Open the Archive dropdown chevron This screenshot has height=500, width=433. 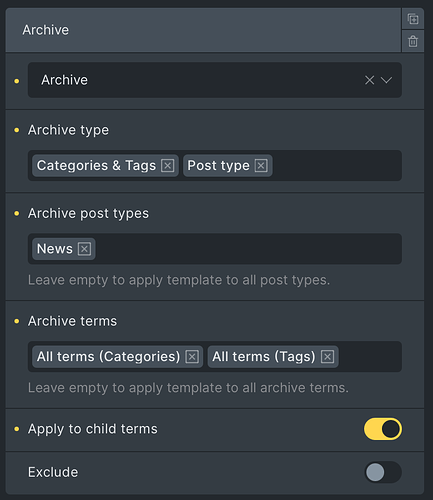coord(386,80)
